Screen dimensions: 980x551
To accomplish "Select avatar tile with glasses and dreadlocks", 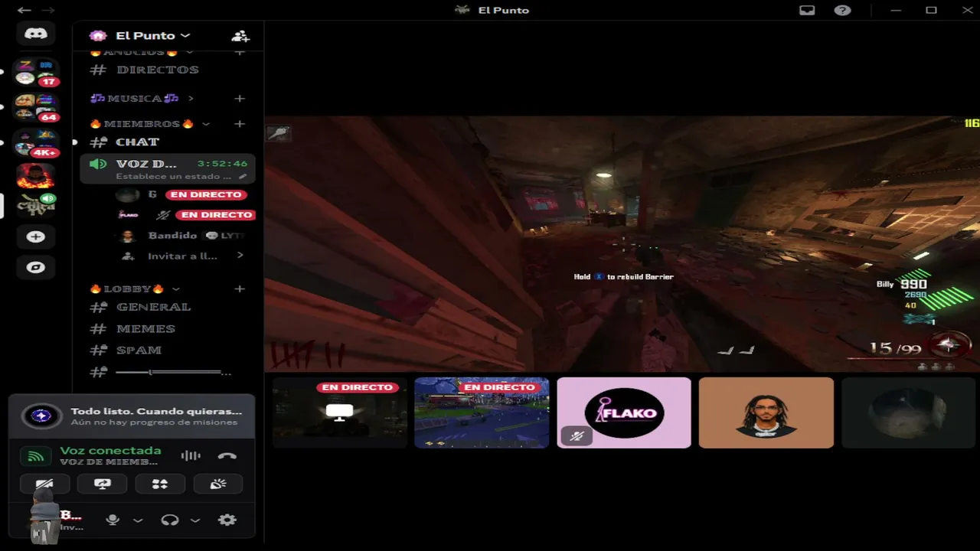I will pos(766,412).
